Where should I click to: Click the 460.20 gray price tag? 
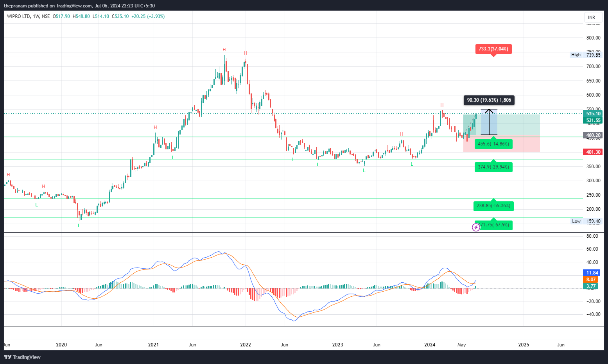tap(593, 135)
